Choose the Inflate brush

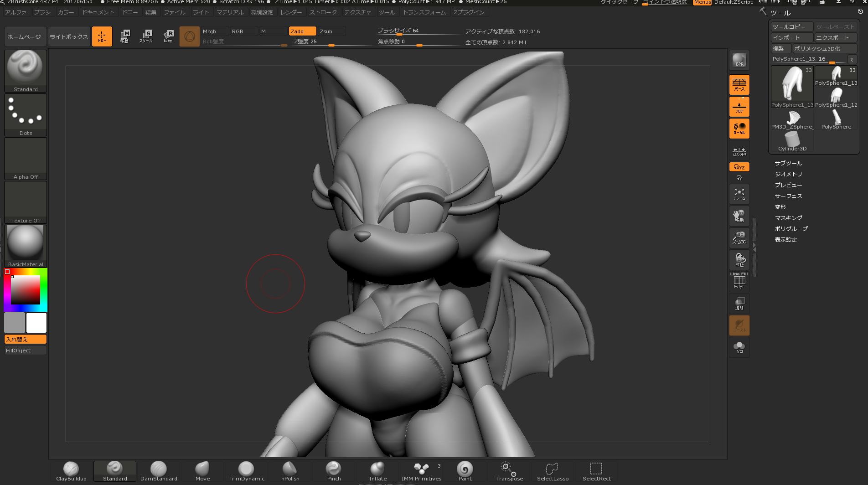tap(377, 471)
